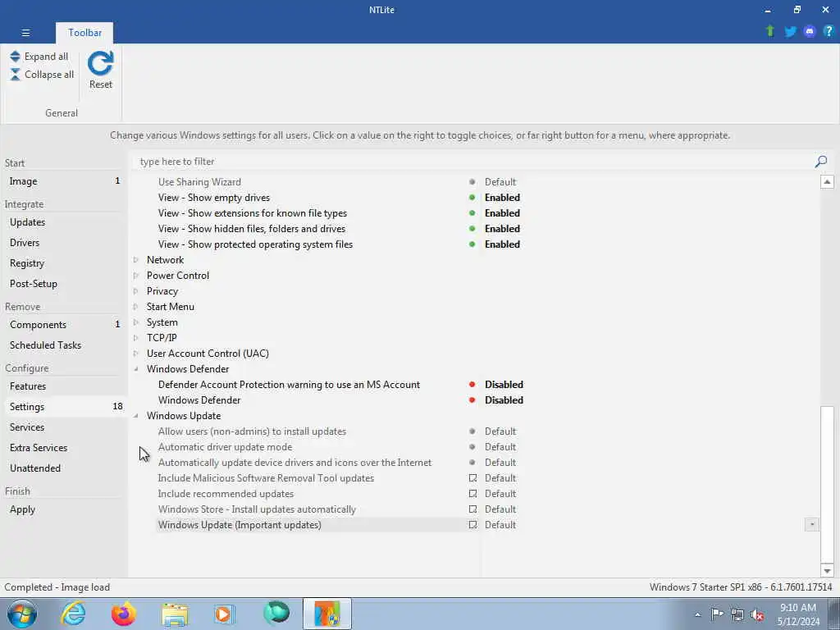
Task: Expand the Start Menu node
Action: 136,307
